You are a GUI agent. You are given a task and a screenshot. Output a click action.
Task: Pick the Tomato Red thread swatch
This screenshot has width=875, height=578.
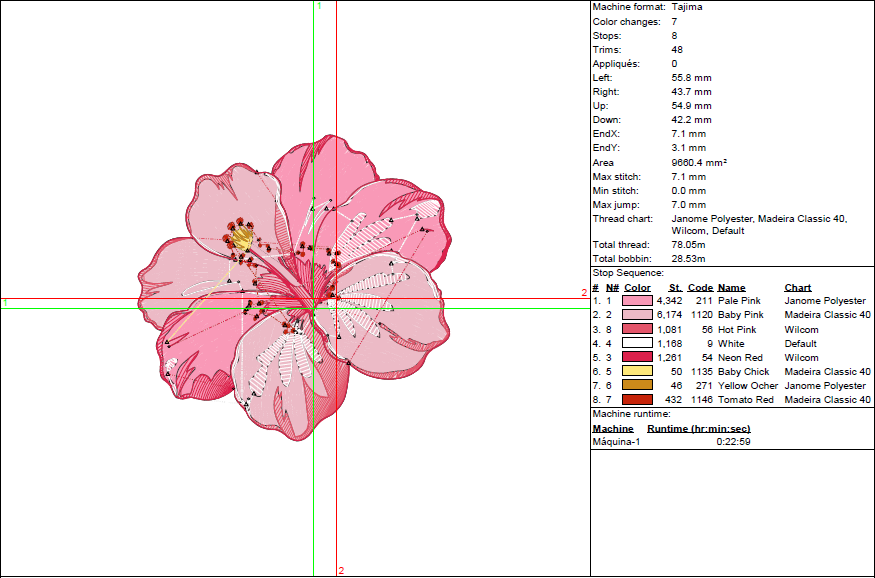click(638, 399)
